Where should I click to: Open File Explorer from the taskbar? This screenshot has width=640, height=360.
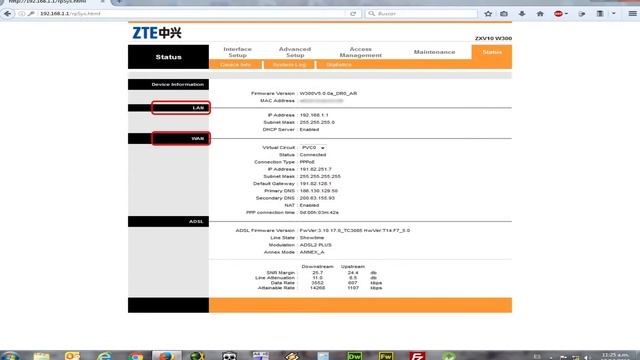pyautogui.click(x=41, y=356)
